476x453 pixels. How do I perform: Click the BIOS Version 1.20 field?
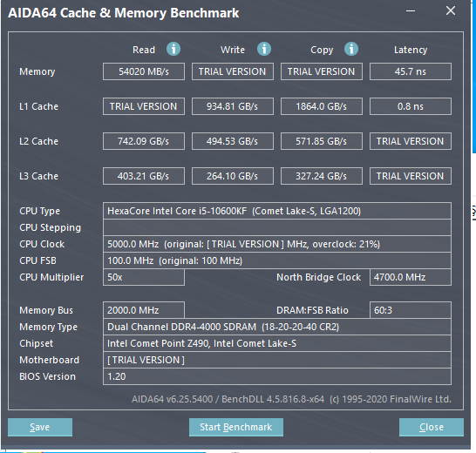pyautogui.click(x=277, y=376)
